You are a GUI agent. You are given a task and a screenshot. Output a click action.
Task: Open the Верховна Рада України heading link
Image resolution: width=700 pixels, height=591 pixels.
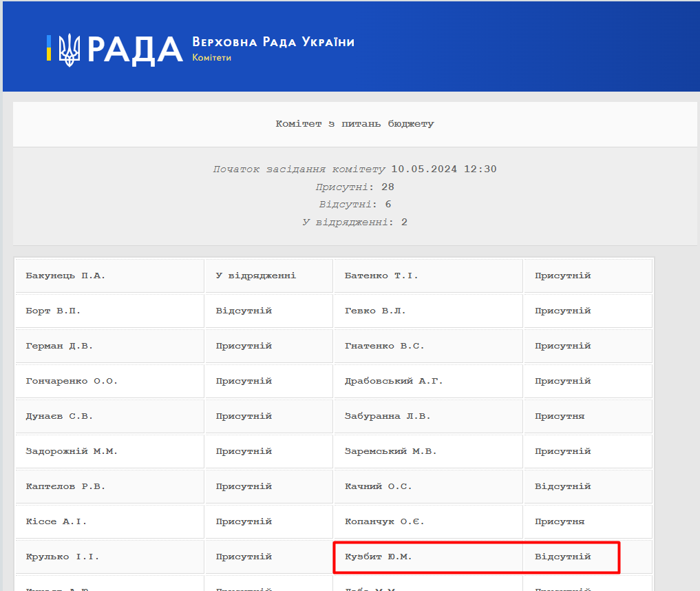click(x=273, y=42)
